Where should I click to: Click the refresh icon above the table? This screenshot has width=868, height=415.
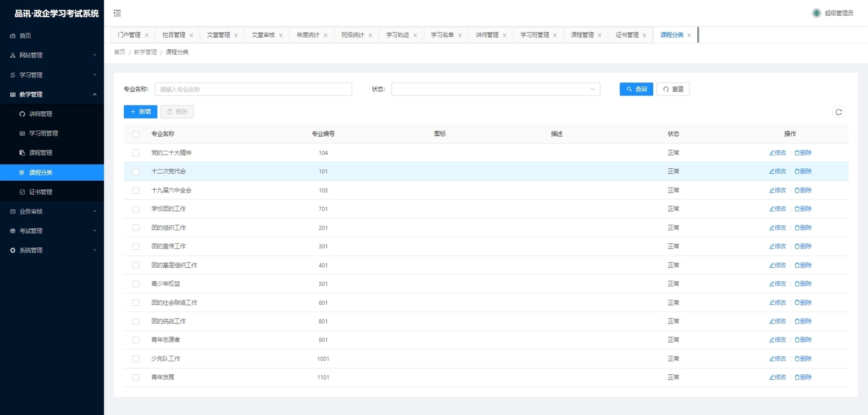tap(839, 112)
